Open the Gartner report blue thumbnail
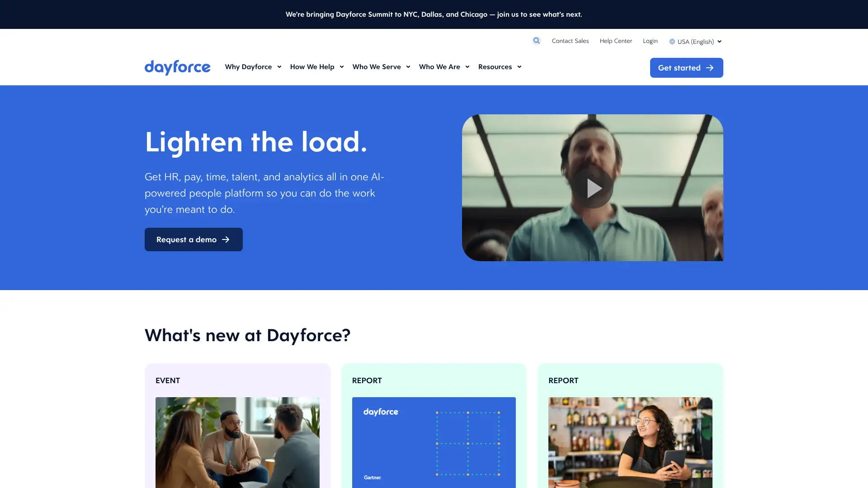Image resolution: width=868 pixels, height=488 pixels. [434, 442]
